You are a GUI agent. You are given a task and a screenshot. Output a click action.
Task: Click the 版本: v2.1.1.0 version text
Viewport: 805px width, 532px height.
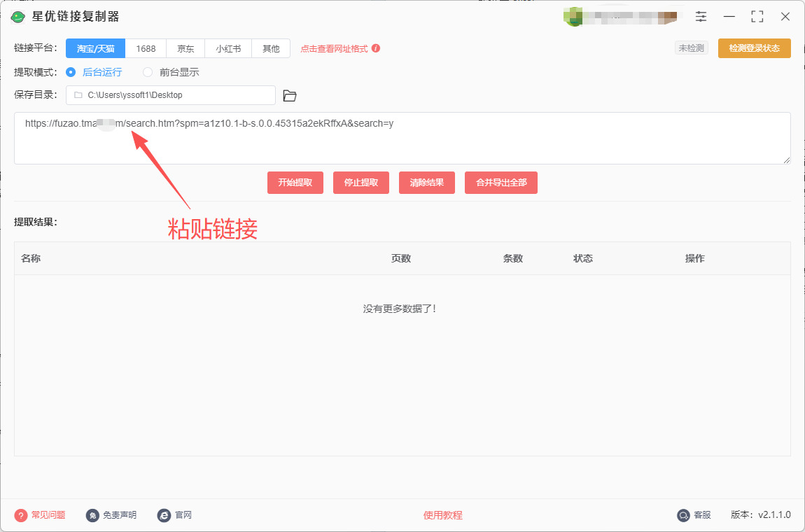761,515
